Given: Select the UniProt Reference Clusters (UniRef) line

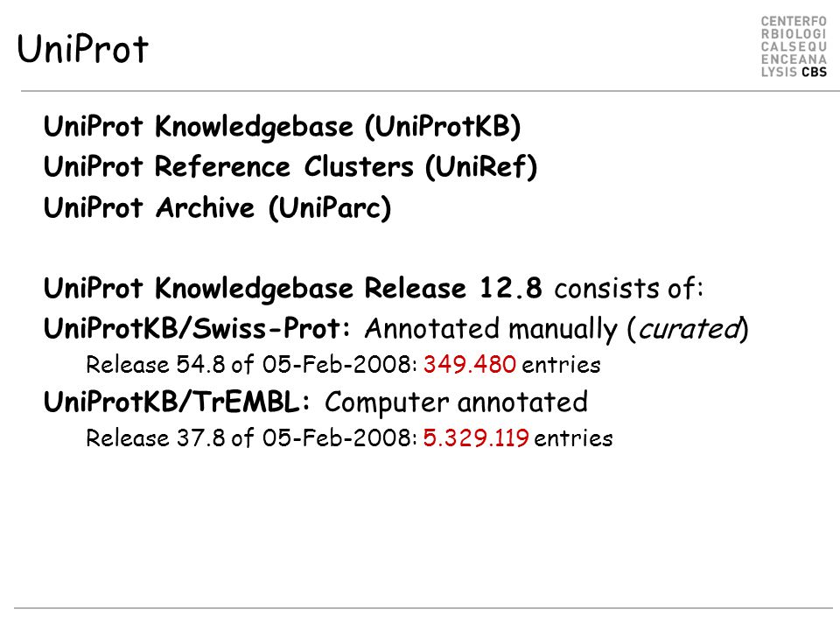Looking at the screenshot, I should [x=290, y=166].
